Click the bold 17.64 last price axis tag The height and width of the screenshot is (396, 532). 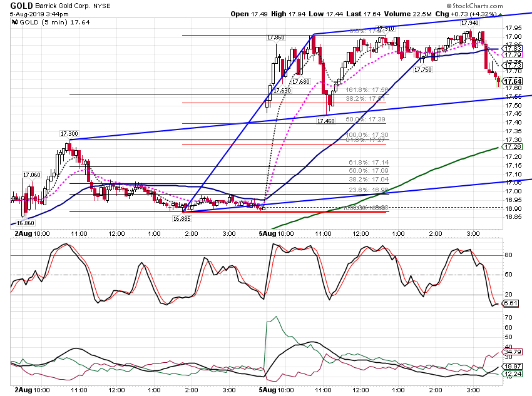click(513, 81)
